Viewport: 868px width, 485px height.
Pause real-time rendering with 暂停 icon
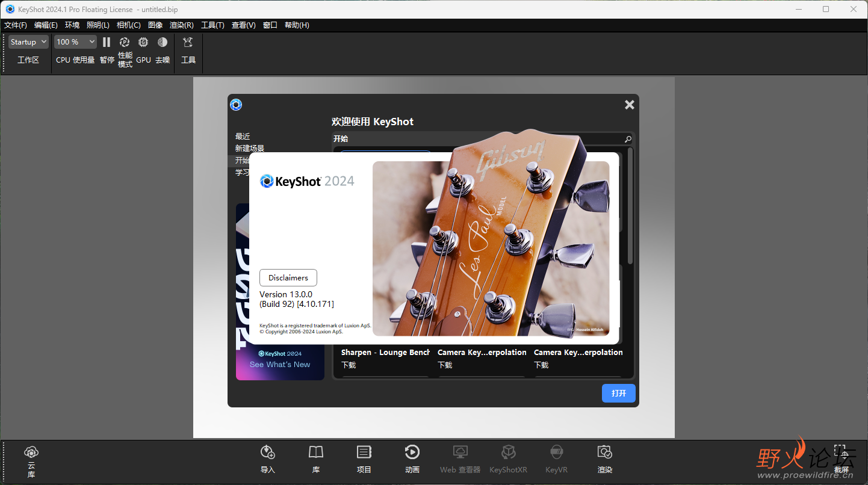coord(107,42)
